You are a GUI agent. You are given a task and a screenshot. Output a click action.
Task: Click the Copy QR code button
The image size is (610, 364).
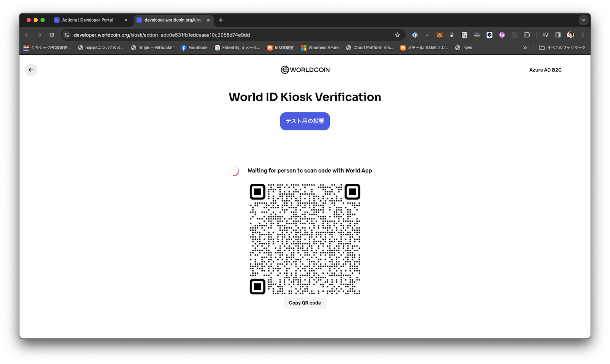point(305,303)
